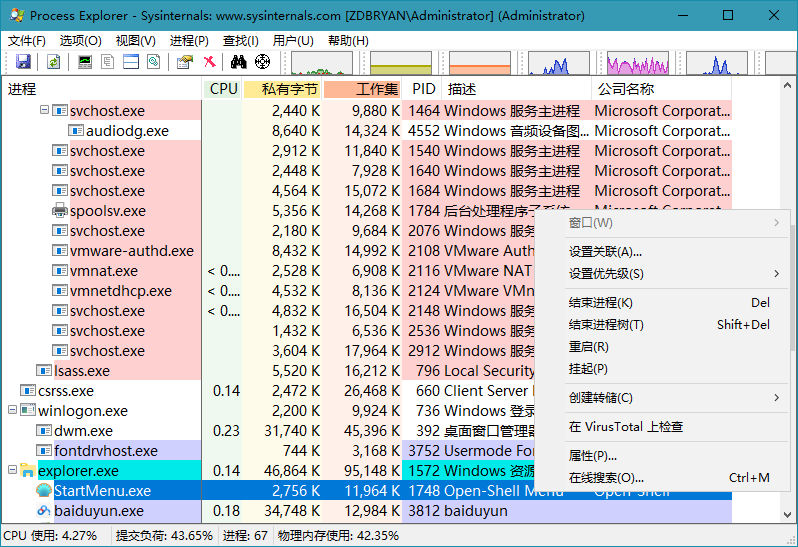Click the icon beside audiodg.exe
The image size is (798, 547).
coord(76,131)
